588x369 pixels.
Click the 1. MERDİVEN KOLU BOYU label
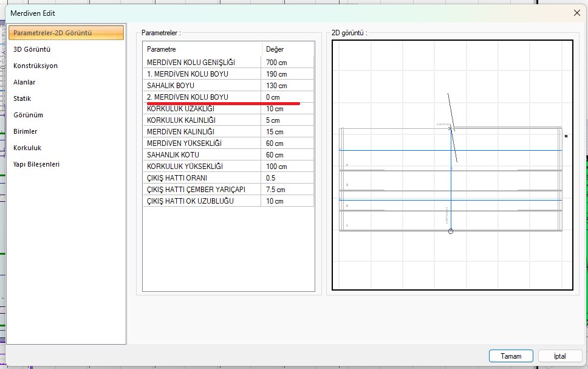pos(188,74)
